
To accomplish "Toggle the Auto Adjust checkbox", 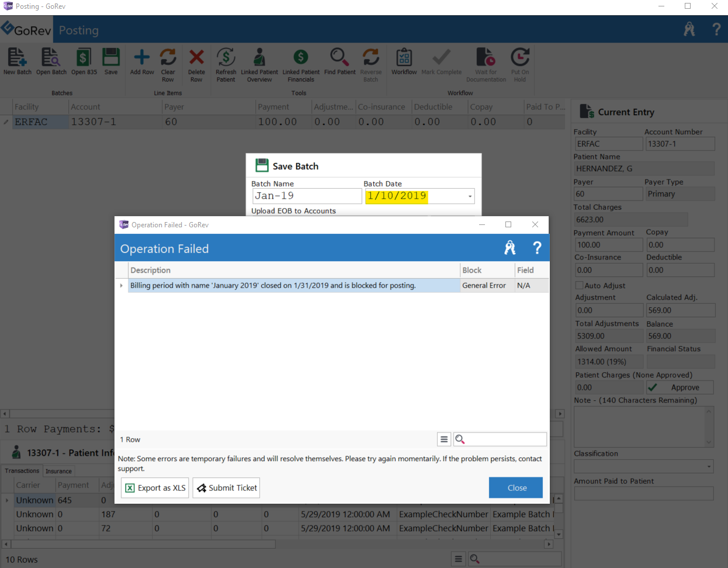I will coord(579,285).
